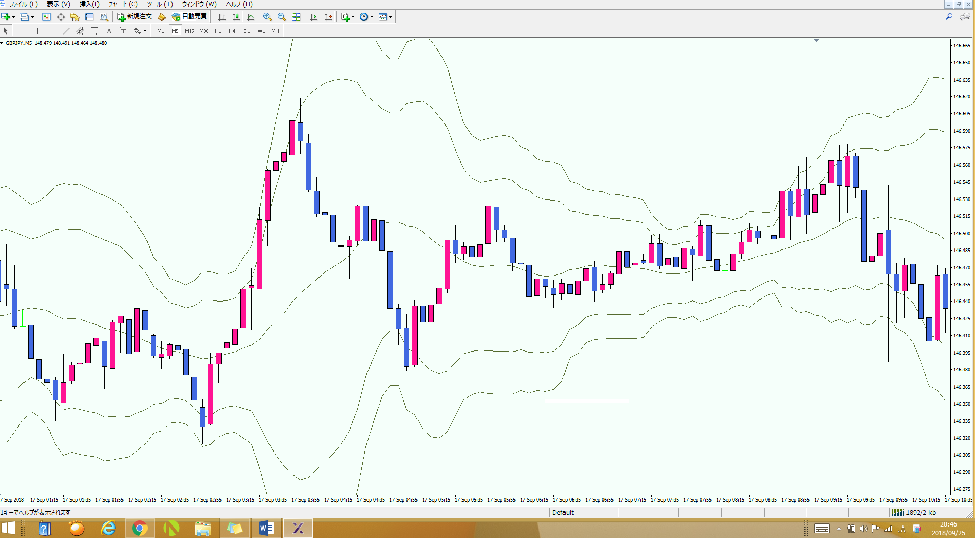Open the Data Window crosshair icon
This screenshot has width=980, height=551.
[x=61, y=17]
